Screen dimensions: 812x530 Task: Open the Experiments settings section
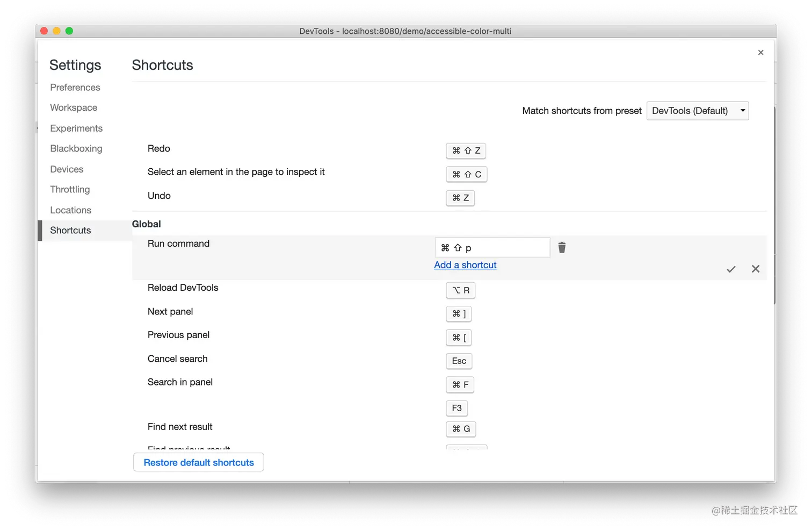pyautogui.click(x=76, y=128)
